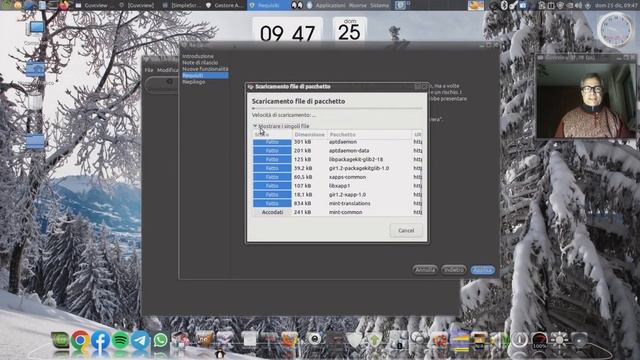Click the Annulla button in the upgrade assistant
The image size is (640, 360).
pos(425,270)
